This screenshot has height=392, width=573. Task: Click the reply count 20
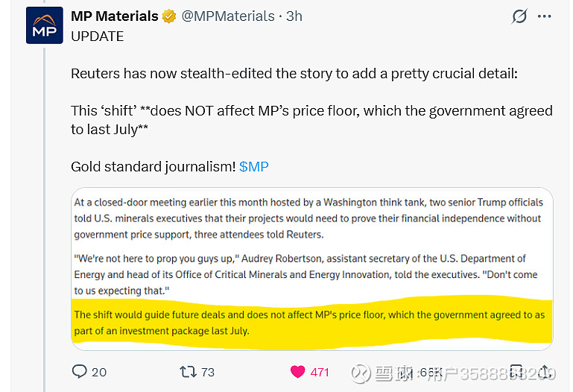point(99,372)
